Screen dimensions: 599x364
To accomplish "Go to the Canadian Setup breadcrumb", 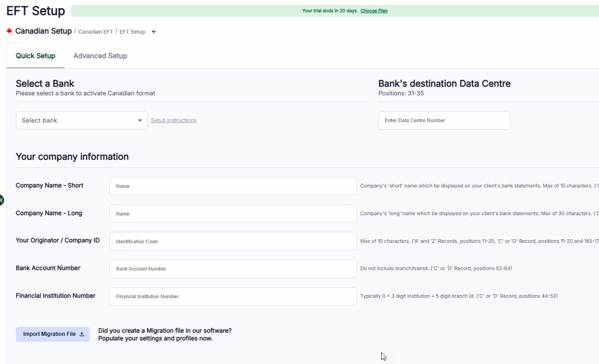I will (44, 31).
